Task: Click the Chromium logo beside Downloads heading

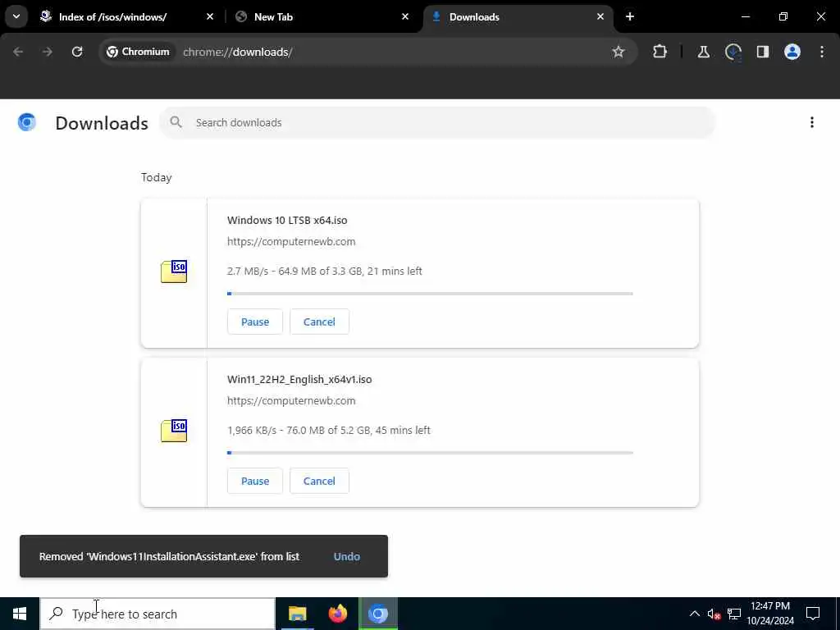Action: (x=27, y=123)
